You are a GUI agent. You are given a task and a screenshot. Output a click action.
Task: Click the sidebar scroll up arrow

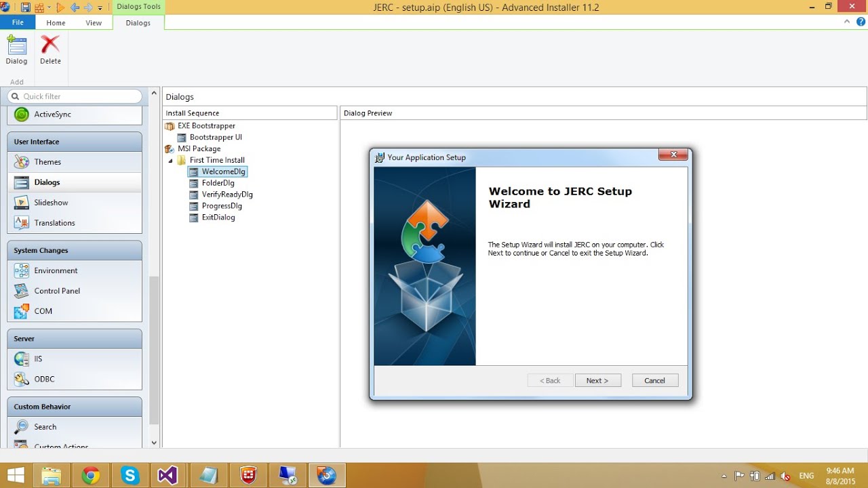[154, 93]
